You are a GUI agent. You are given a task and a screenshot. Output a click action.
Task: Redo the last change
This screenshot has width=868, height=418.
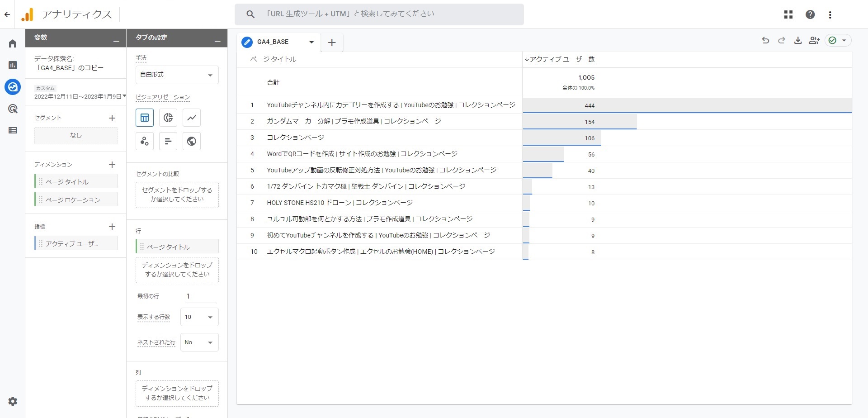pyautogui.click(x=782, y=40)
